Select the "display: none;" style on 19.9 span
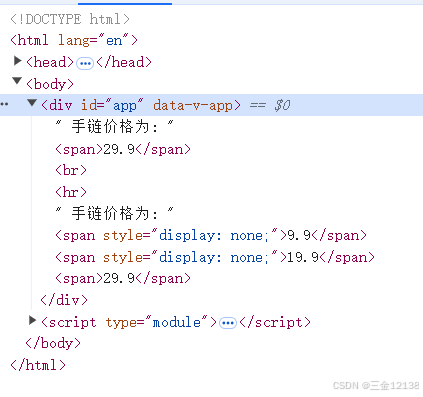The width and height of the screenshot is (423, 397). click(214, 257)
